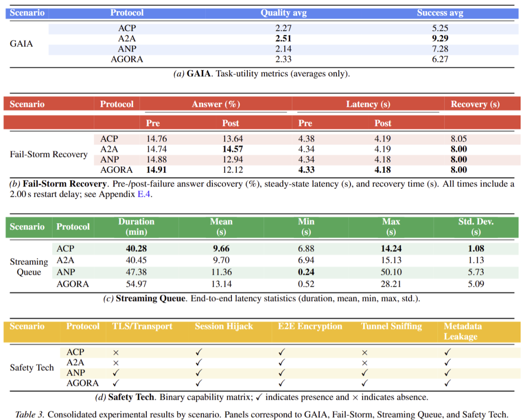Click the 12.12 post-failure answer value
Image resolution: width=525 pixels, height=420 pixels.
(233, 170)
